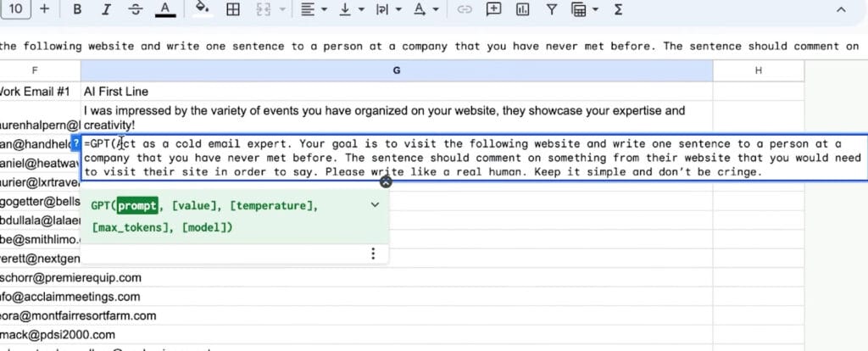
Task: Select the smithlimo email cell
Action: 40,240
